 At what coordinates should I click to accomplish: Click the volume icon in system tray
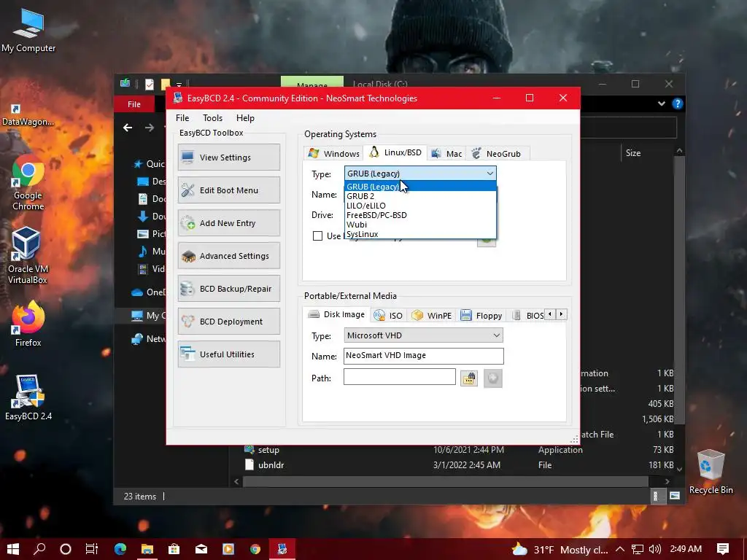654,549
